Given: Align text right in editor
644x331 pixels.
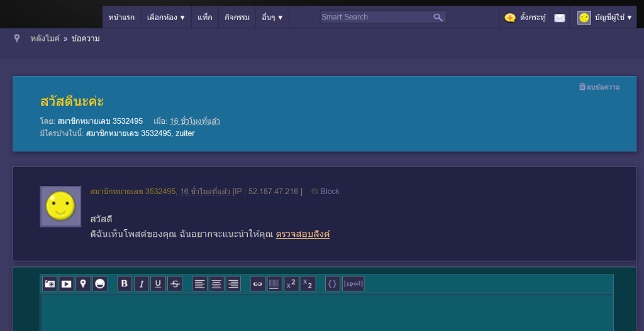Looking at the screenshot, I should click(x=233, y=284).
